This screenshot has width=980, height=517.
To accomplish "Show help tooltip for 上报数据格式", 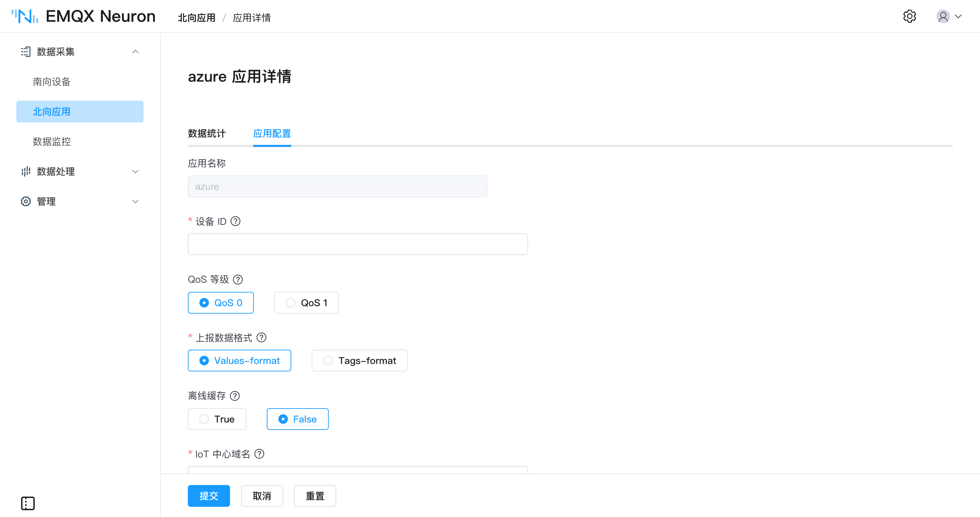I will [x=261, y=337].
